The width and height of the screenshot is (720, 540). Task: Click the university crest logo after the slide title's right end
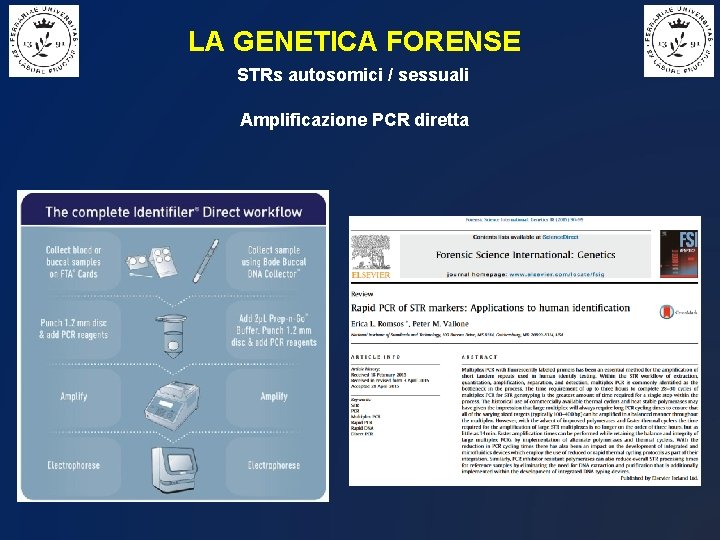[x=679, y=41]
